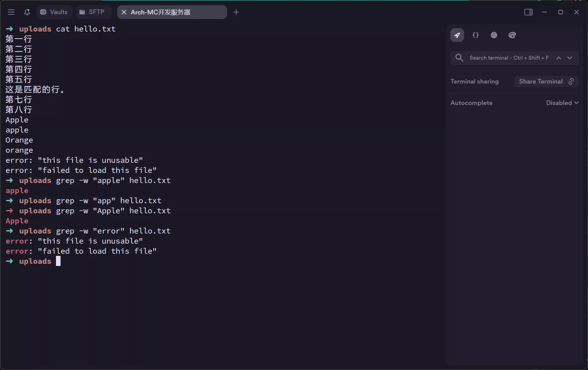The image size is (588, 370).
Task: Maximize the application window
Action: 560,12
